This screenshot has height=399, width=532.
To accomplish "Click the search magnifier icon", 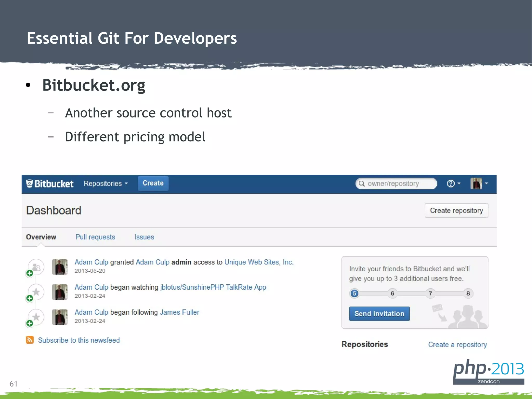I will click(x=362, y=184).
